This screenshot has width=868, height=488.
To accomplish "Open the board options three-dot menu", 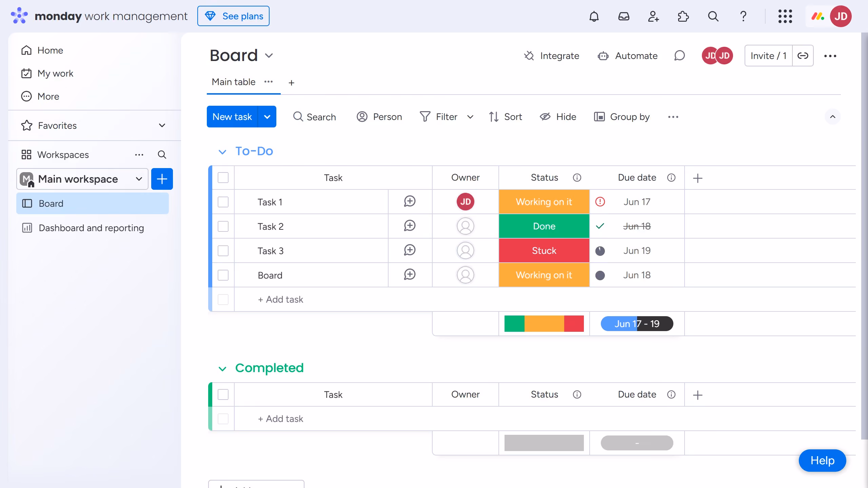I will pos(830,56).
